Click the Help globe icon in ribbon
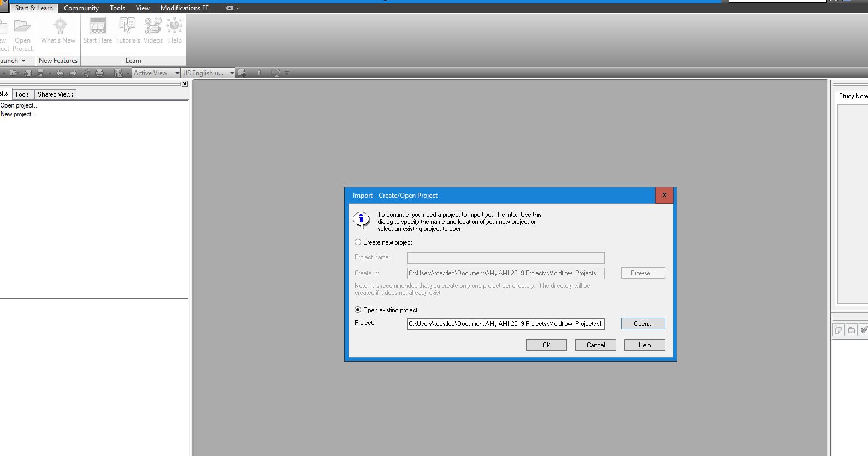Viewport: 868px width, 456px height. pos(175,26)
